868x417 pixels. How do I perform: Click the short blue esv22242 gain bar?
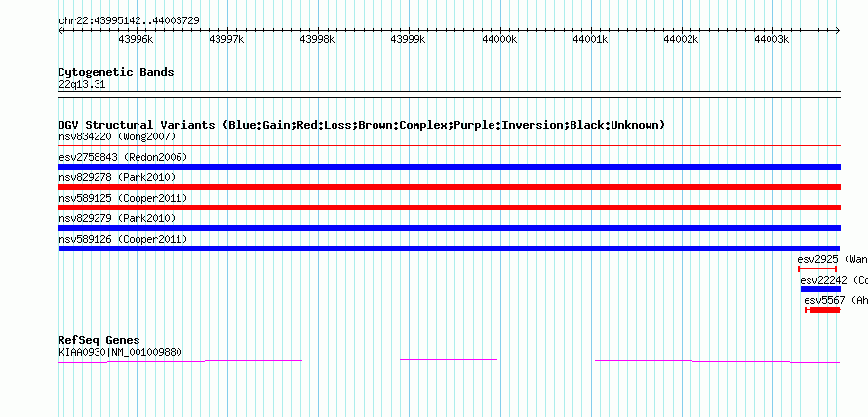click(x=820, y=289)
